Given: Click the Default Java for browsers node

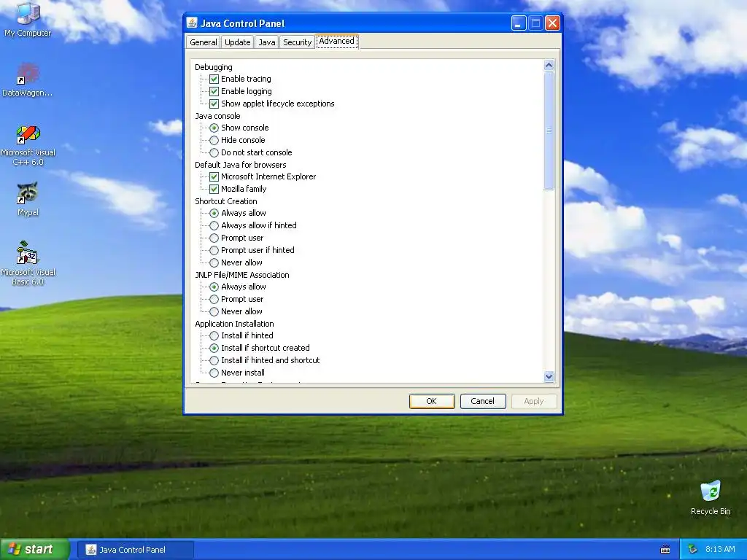Looking at the screenshot, I should click(x=241, y=165).
